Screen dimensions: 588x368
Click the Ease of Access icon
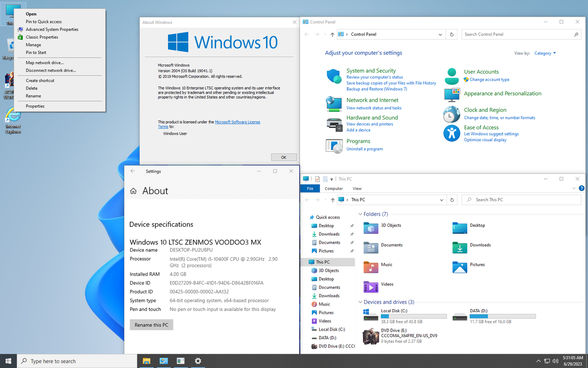click(452, 133)
